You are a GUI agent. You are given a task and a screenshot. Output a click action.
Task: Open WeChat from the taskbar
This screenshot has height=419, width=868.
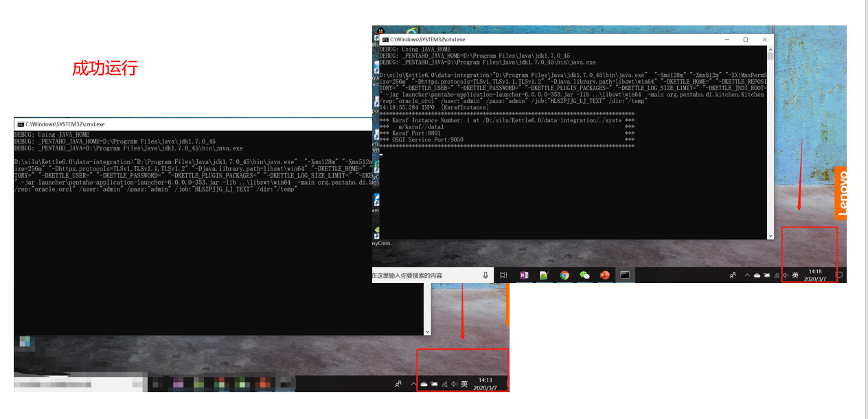click(584, 275)
